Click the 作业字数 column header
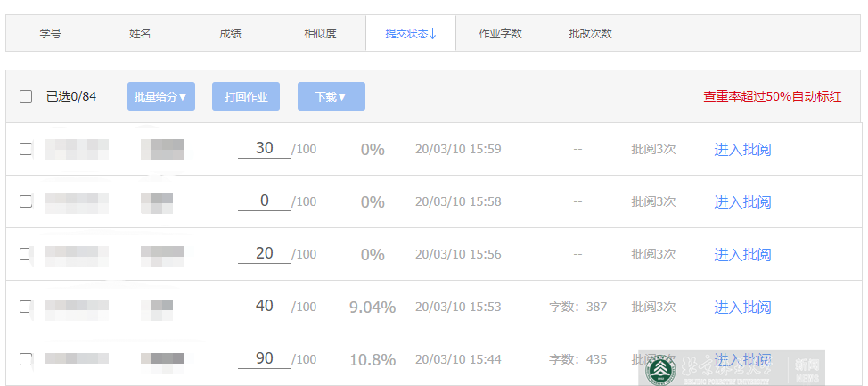This screenshot has height=386, width=868. point(500,34)
